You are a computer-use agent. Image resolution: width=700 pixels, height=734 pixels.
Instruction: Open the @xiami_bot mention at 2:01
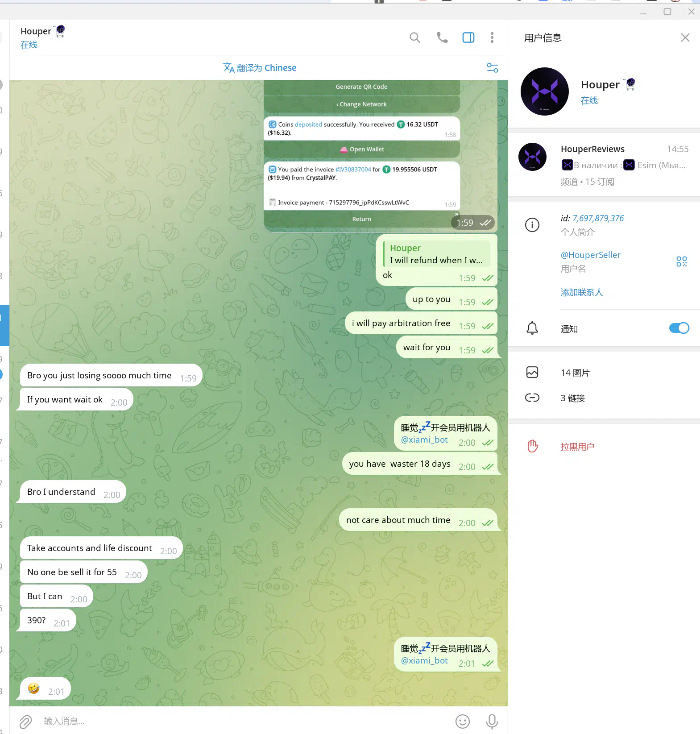[424, 661]
